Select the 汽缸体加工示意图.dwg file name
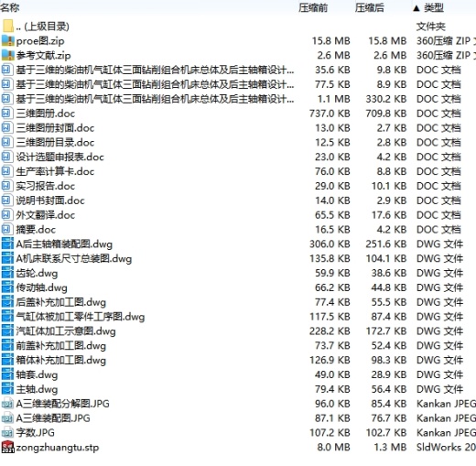The width and height of the screenshot is (476, 466). [66, 331]
